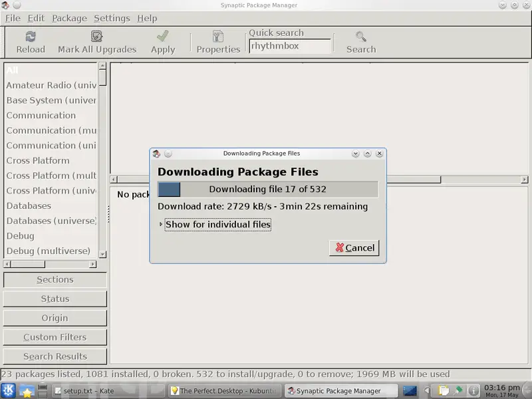Click sections list scroll-left arrow
The height and width of the screenshot is (399, 532).
[7, 264]
